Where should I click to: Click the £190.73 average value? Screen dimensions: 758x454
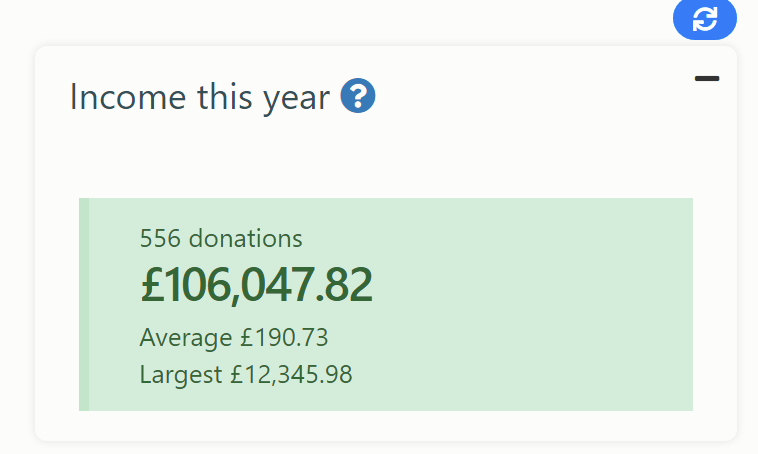[x=285, y=337]
